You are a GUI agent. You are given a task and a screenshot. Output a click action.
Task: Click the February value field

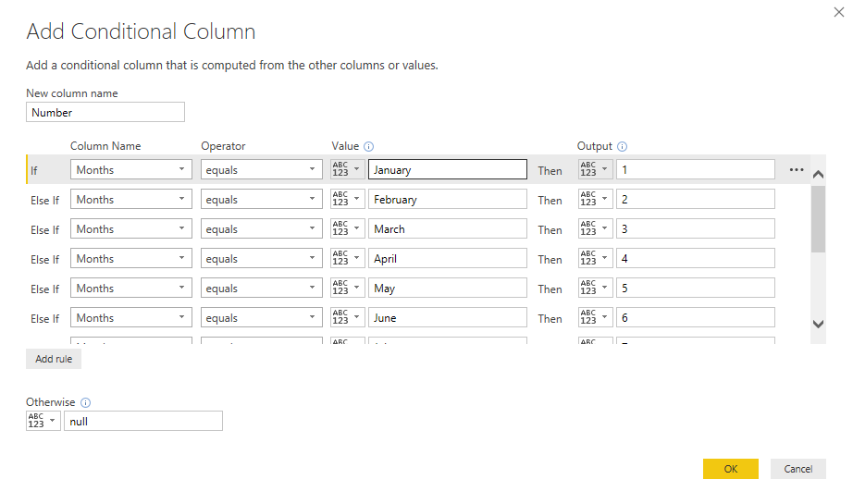tap(448, 199)
